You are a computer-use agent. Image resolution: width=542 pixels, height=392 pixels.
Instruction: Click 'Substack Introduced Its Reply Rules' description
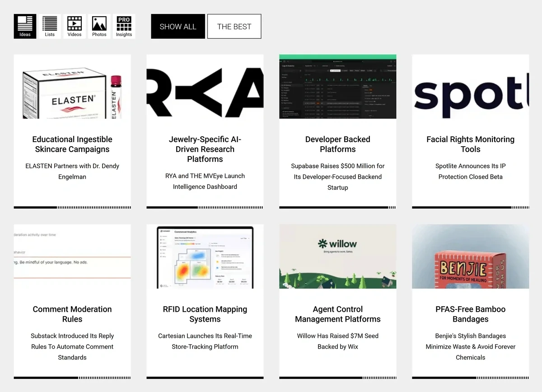[72, 346]
